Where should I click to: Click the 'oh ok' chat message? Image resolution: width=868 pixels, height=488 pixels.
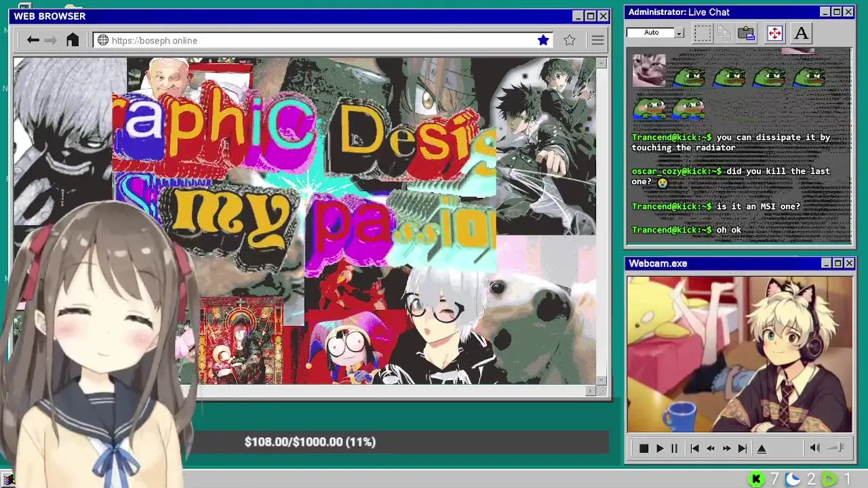point(729,230)
